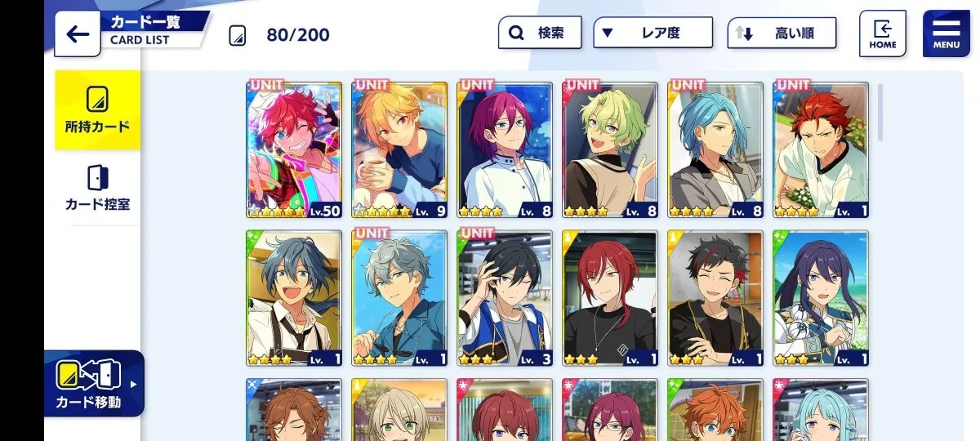
Task: Tap the back arrow icon
Action: click(77, 33)
